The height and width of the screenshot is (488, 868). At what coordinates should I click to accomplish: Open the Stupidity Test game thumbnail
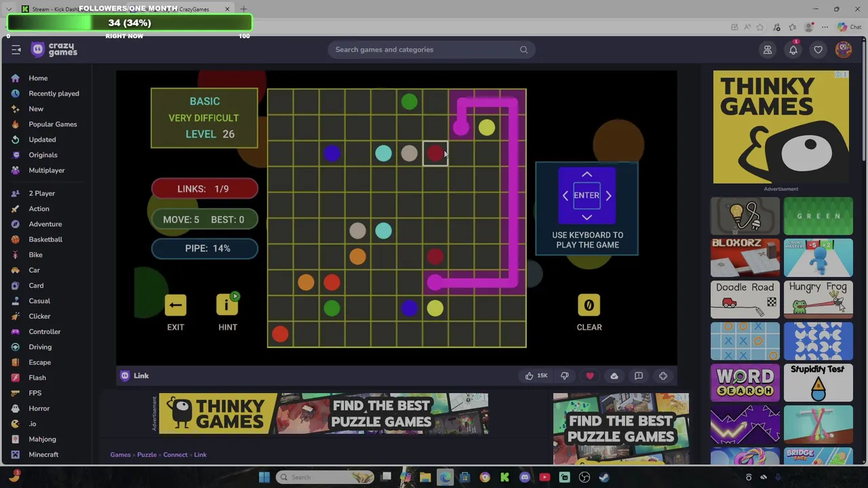[x=818, y=383]
